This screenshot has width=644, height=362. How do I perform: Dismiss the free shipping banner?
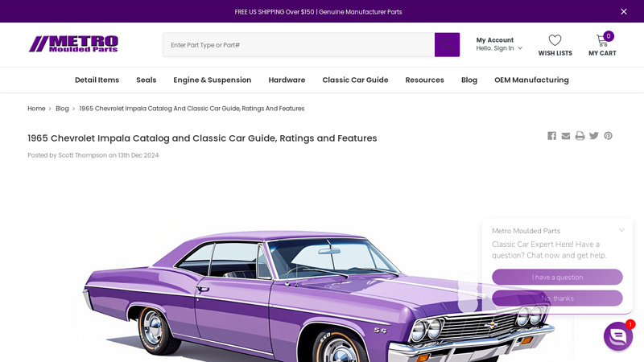[x=623, y=11]
